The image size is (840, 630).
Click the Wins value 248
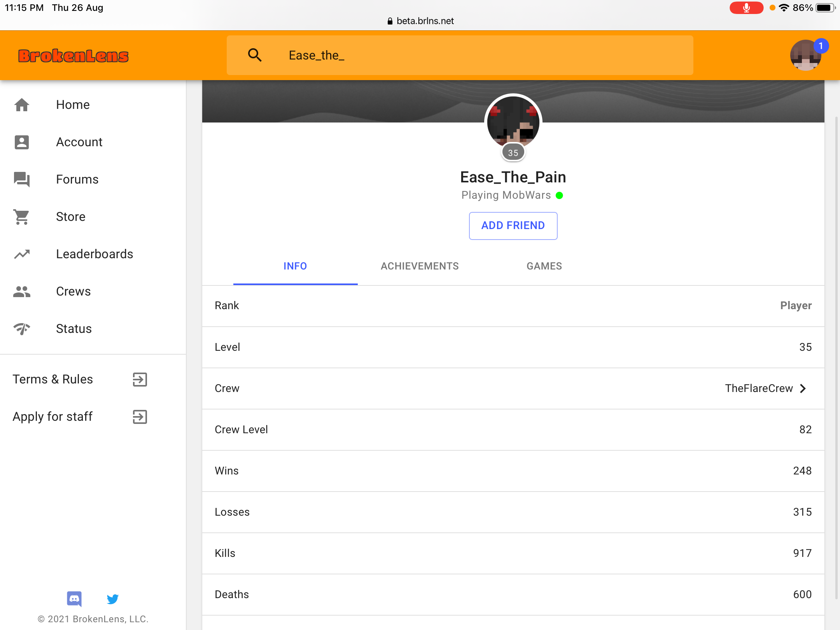pos(802,471)
